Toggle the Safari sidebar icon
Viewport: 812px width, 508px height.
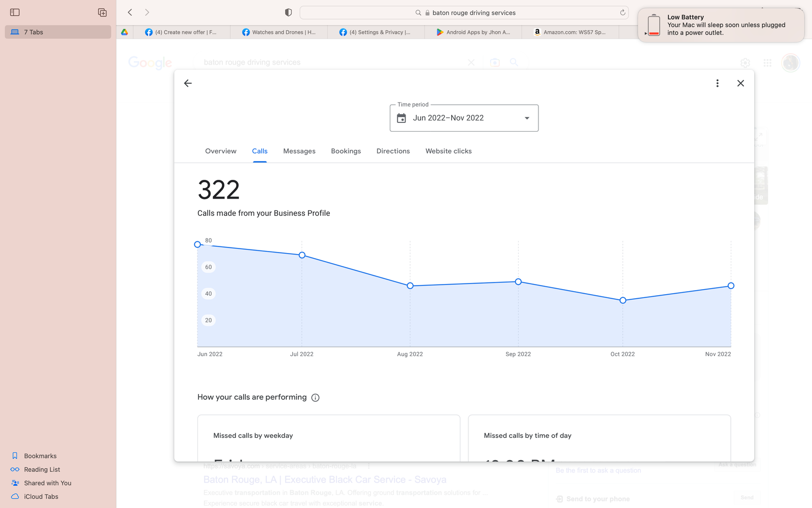[x=15, y=12]
